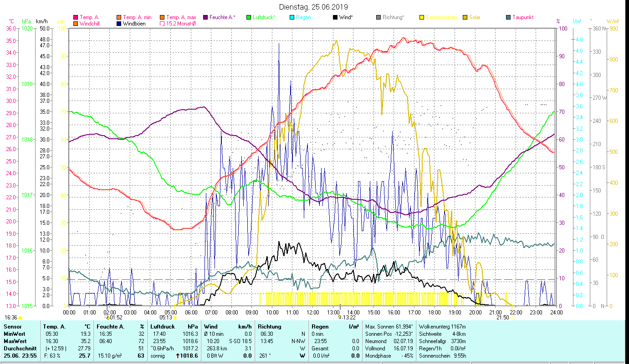Click the minimum pressure value 1016.3
Screen dimensions: 629x364
[190, 334]
